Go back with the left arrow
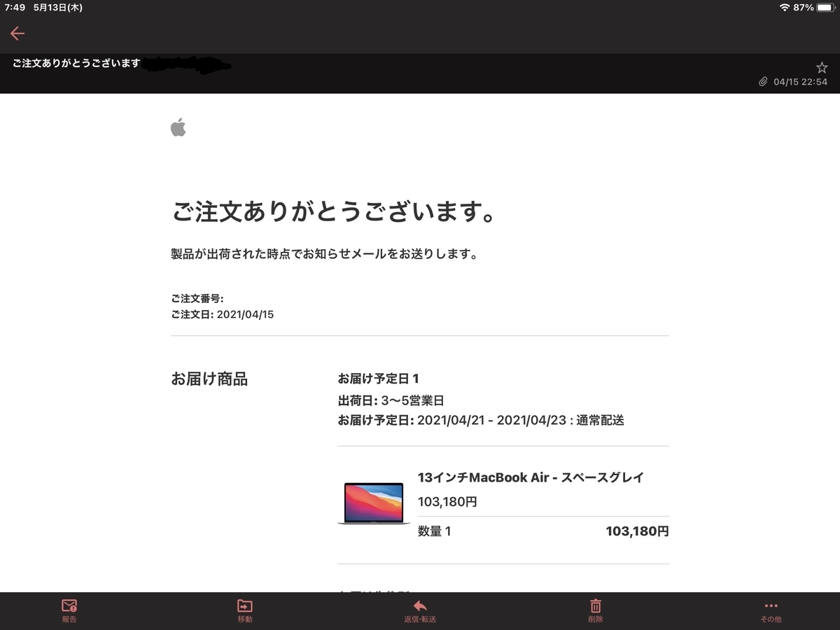 point(17,33)
